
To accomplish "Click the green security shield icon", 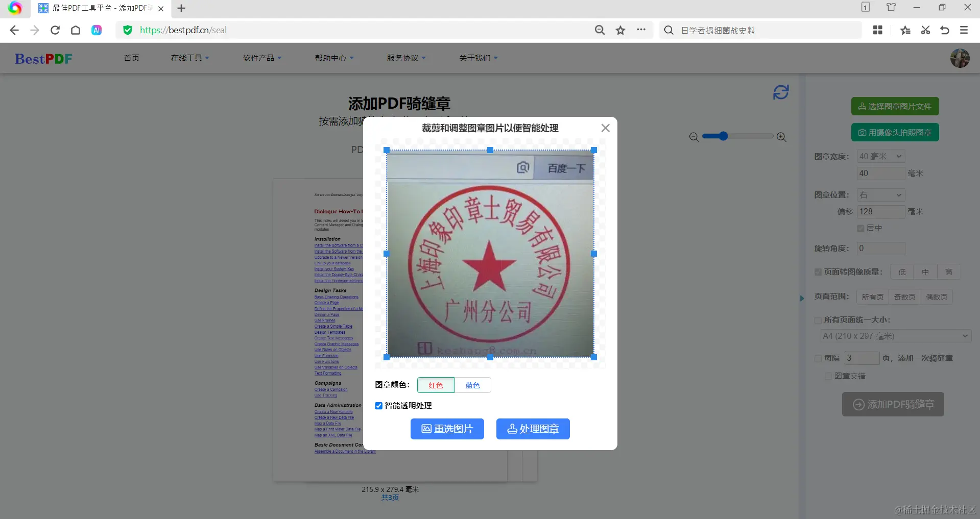I will (128, 30).
